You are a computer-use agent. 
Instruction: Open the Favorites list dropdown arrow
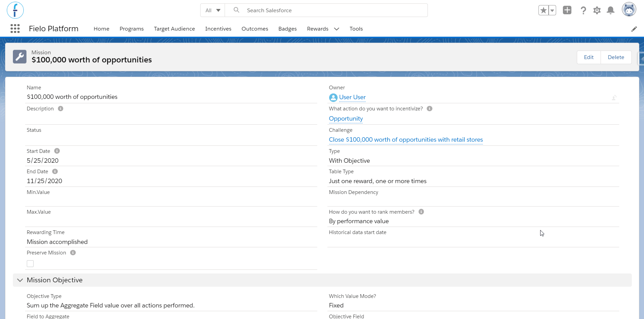552,11
